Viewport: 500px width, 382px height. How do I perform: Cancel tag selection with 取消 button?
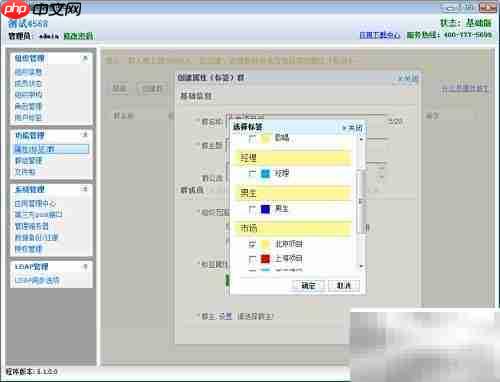click(x=344, y=286)
